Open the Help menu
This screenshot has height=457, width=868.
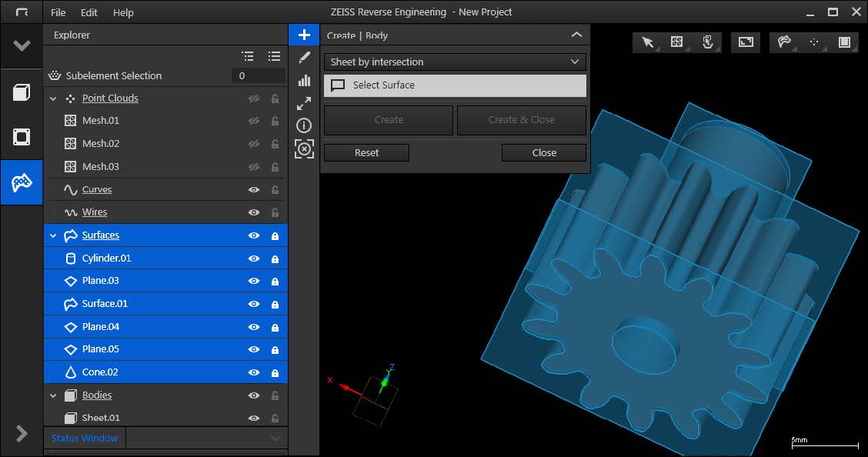tap(123, 12)
